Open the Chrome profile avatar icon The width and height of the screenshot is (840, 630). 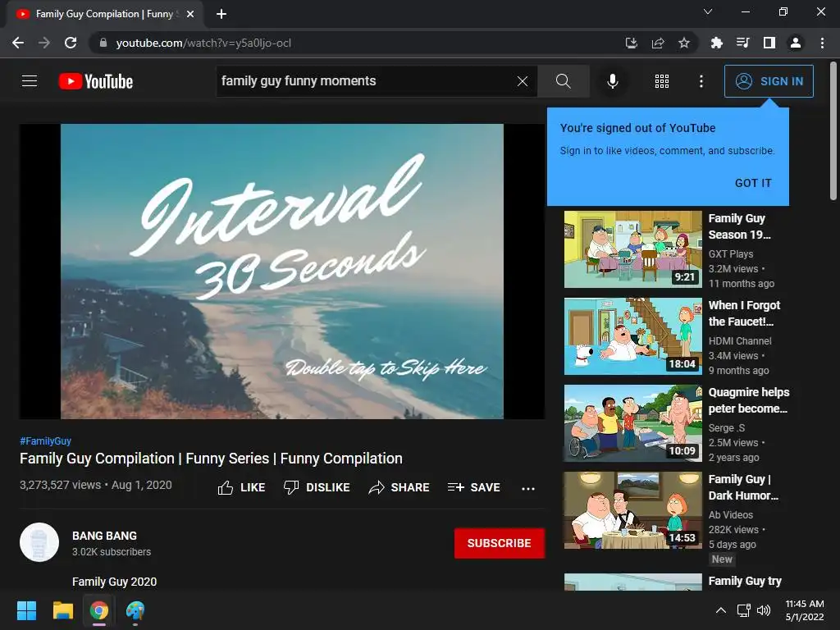coord(796,43)
